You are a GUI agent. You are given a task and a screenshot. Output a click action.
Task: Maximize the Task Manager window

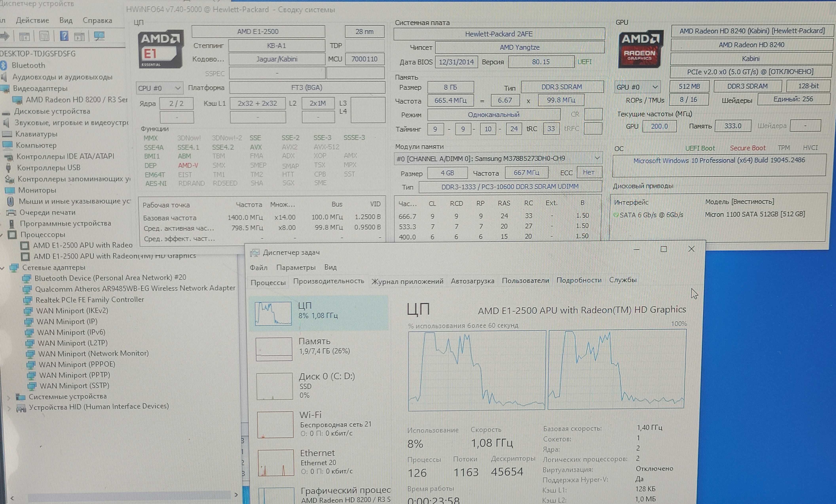664,249
